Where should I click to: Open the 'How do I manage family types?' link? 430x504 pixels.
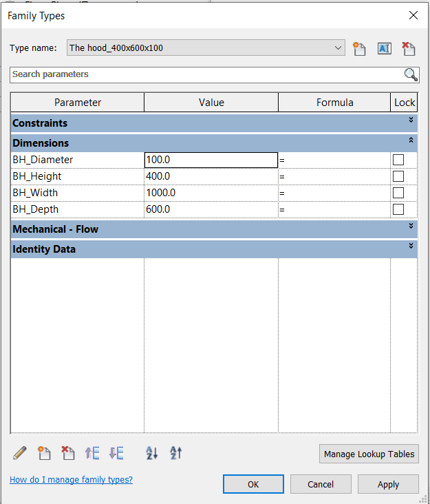pyautogui.click(x=71, y=479)
